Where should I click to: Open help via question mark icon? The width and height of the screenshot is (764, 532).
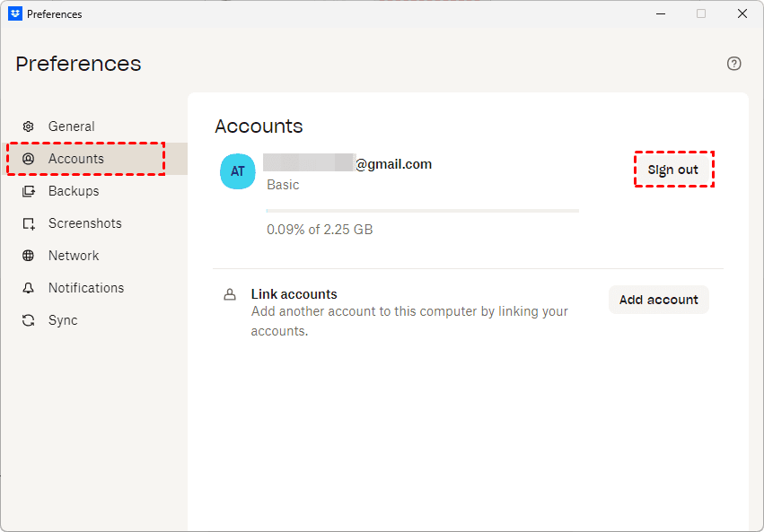(734, 64)
